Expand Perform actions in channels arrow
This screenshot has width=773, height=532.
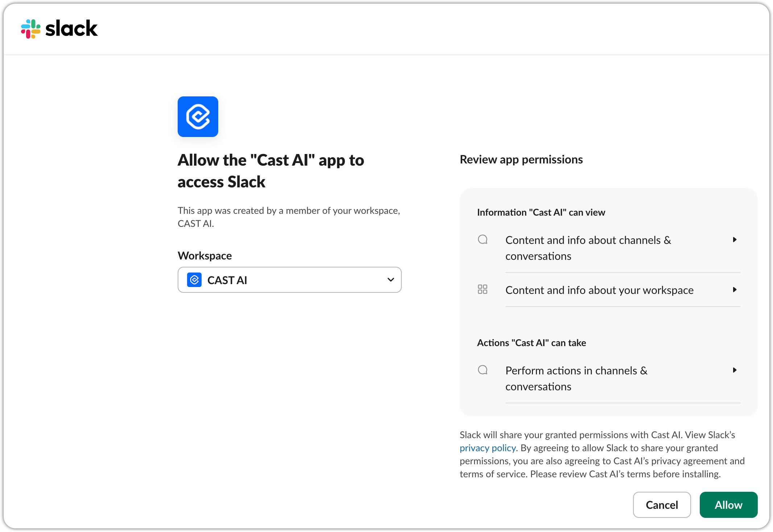735,370
